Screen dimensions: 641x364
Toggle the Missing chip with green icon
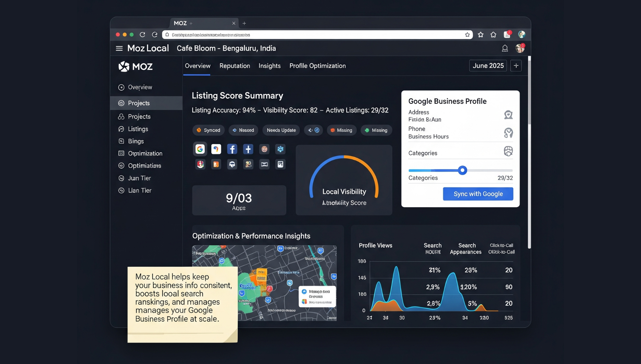coord(376,130)
